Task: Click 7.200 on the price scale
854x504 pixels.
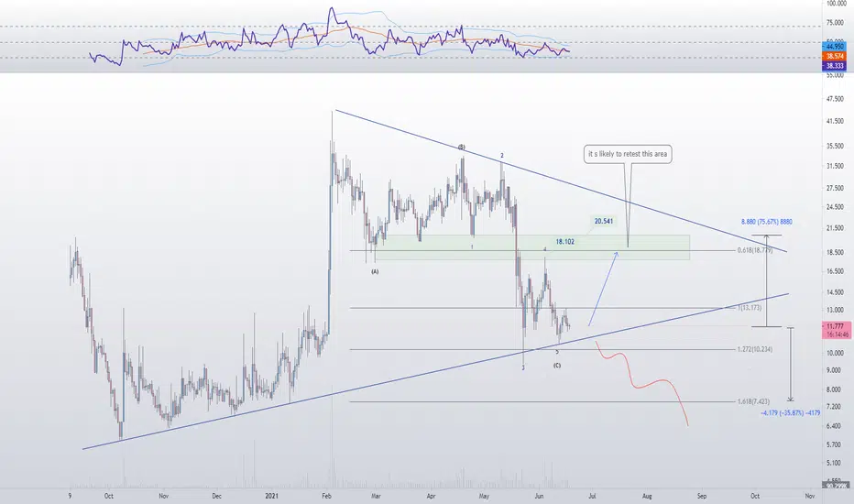Action: point(835,407)
